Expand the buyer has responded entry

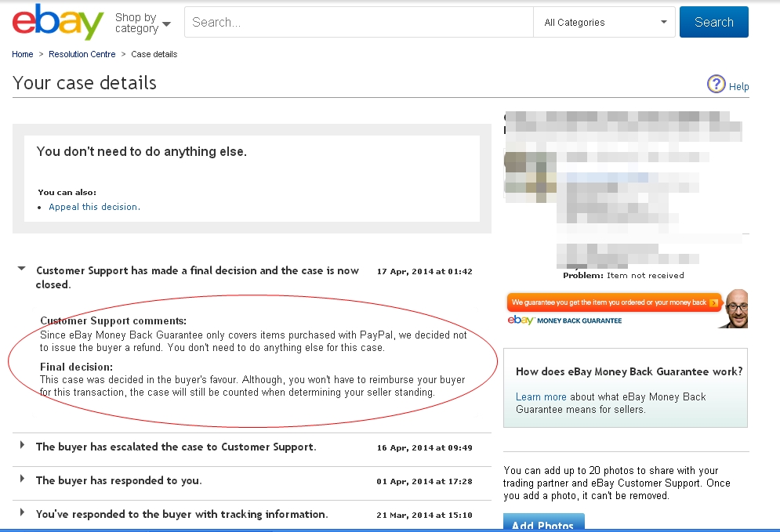(x=21, y=480)
